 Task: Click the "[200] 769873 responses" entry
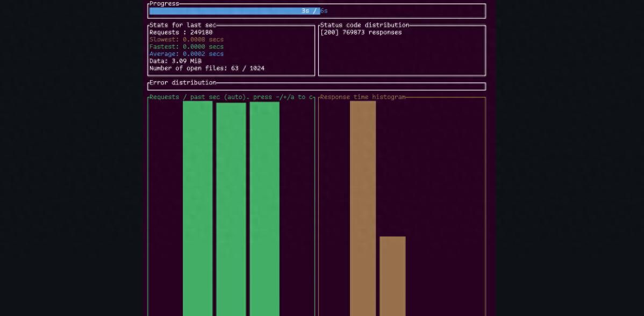(x=361, y=32)
